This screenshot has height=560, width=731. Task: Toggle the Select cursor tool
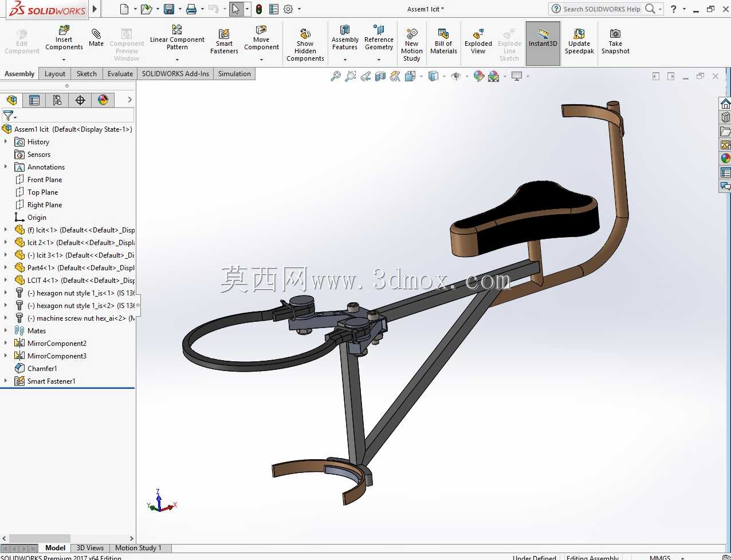(x=235, y=9)
